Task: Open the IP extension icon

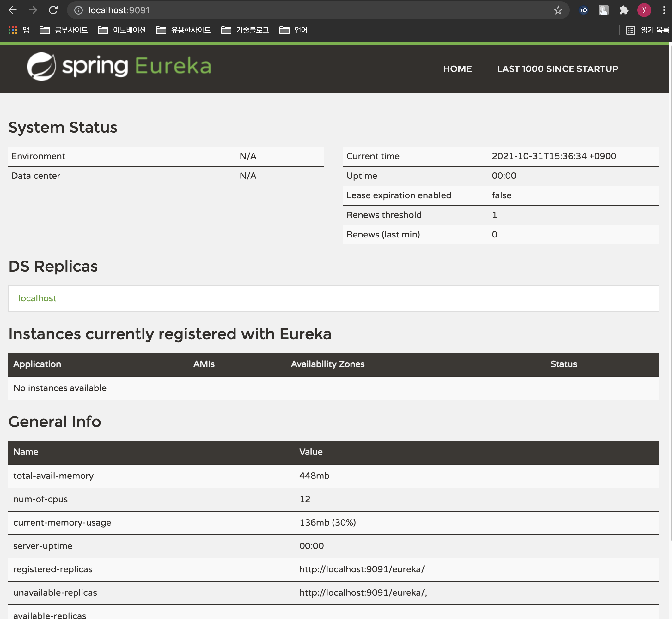Action: tap(583, 10)
